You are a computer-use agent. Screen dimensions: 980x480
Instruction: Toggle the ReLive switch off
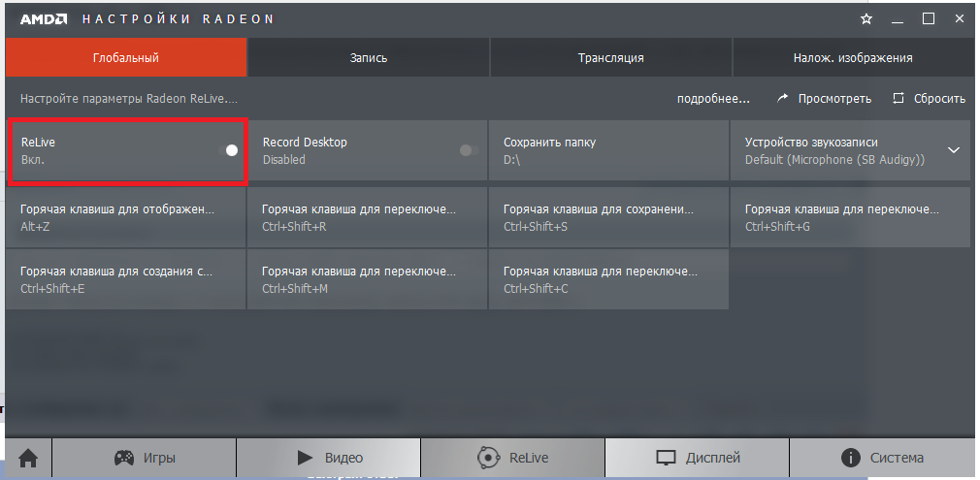(228, 150)
